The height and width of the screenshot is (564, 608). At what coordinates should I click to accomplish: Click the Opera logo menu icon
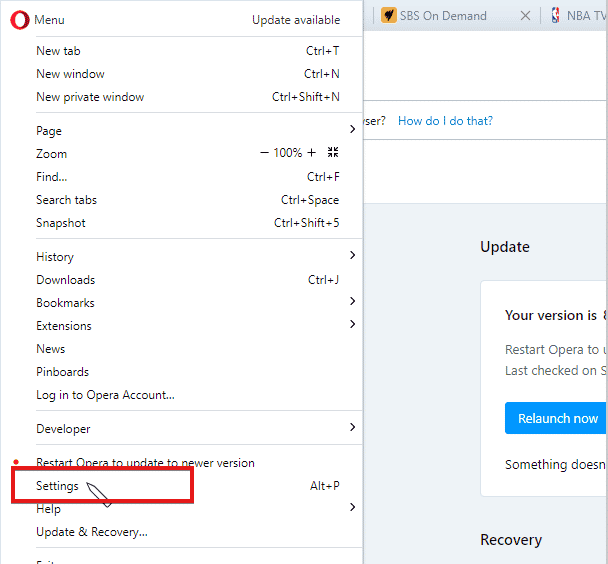pos(19,20)
